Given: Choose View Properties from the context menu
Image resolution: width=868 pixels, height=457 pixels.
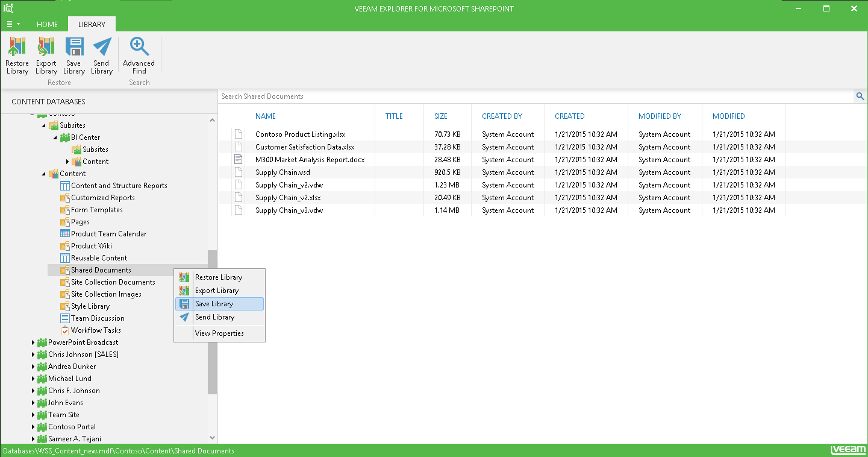Looking at the screenshot, I should click(219, 333).
